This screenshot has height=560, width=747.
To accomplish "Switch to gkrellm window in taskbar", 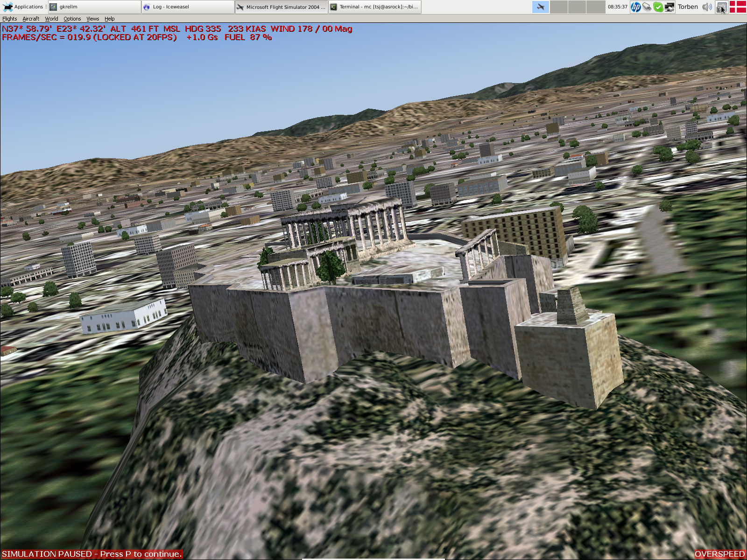I will [94, 7].
